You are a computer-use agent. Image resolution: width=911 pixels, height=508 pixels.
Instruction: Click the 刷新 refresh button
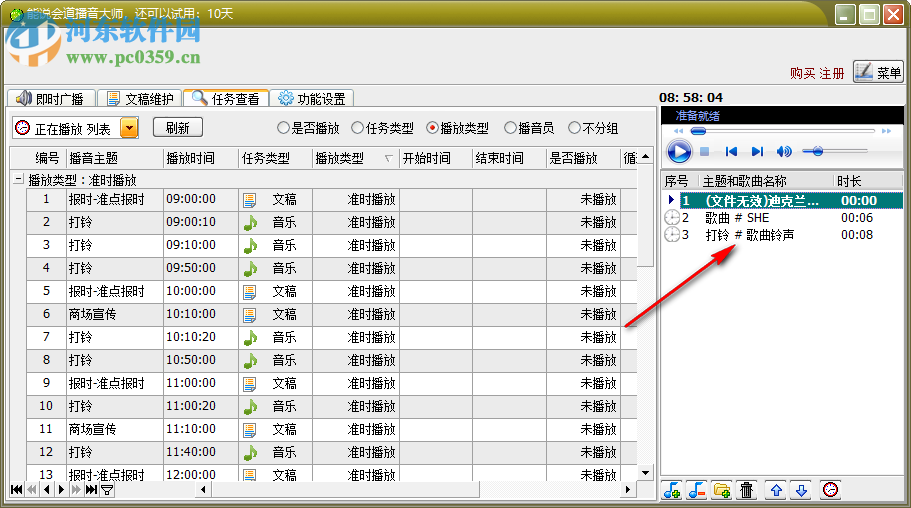click(x=178, y=127)
